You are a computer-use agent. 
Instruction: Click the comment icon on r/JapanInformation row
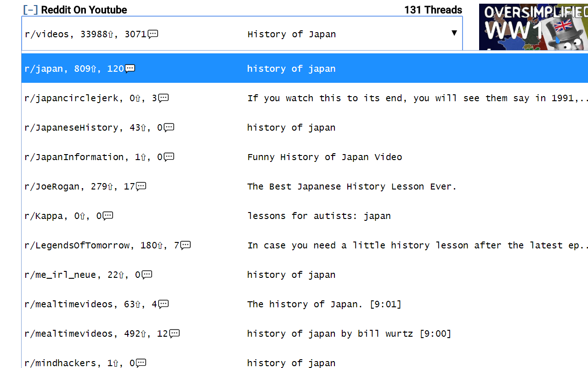(x=169, y=157)
